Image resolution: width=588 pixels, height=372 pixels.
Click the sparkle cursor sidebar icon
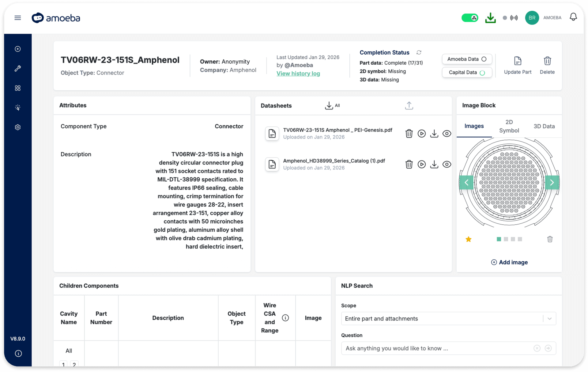click(x=18, y=108)
